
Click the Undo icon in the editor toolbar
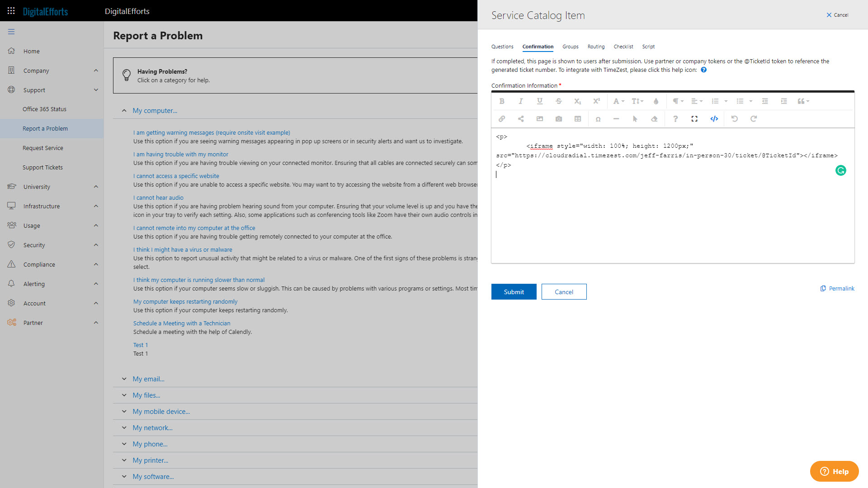(734, 118)
